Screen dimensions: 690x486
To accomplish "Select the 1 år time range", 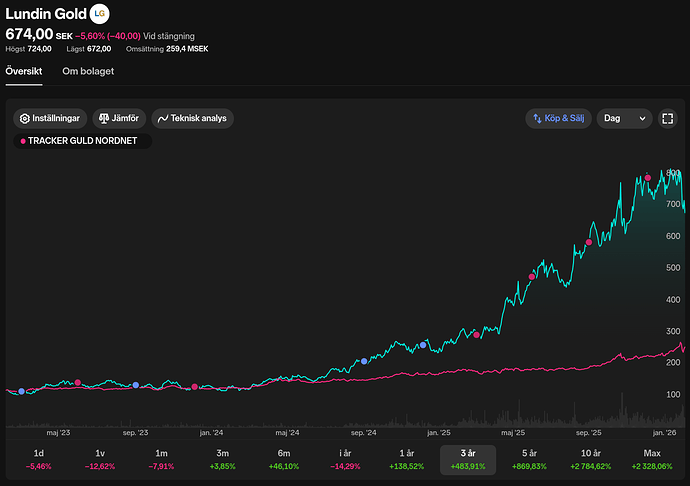I will point(407,460).
